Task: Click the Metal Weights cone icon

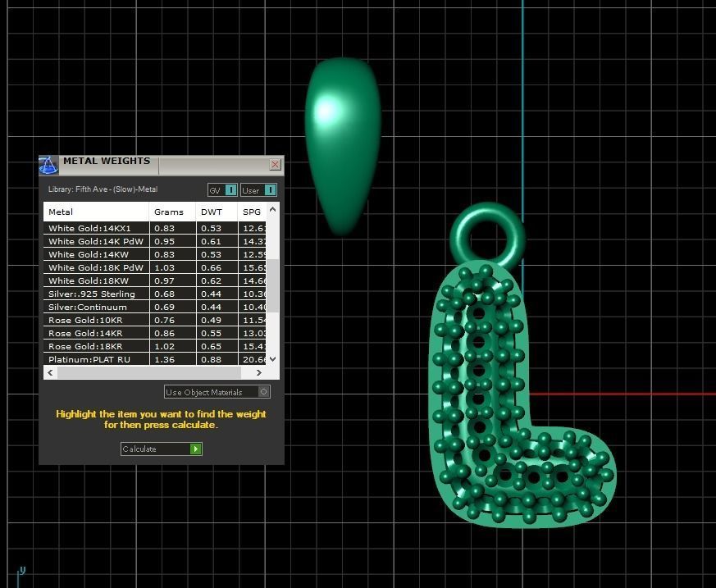Action: point(48,165)
